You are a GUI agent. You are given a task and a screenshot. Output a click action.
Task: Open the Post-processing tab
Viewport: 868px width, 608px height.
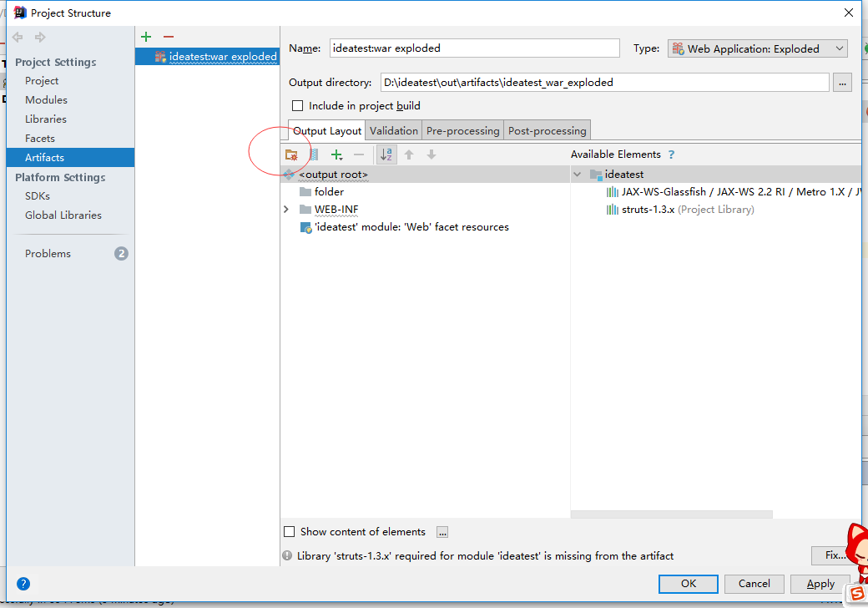click(x=547, y=130)
